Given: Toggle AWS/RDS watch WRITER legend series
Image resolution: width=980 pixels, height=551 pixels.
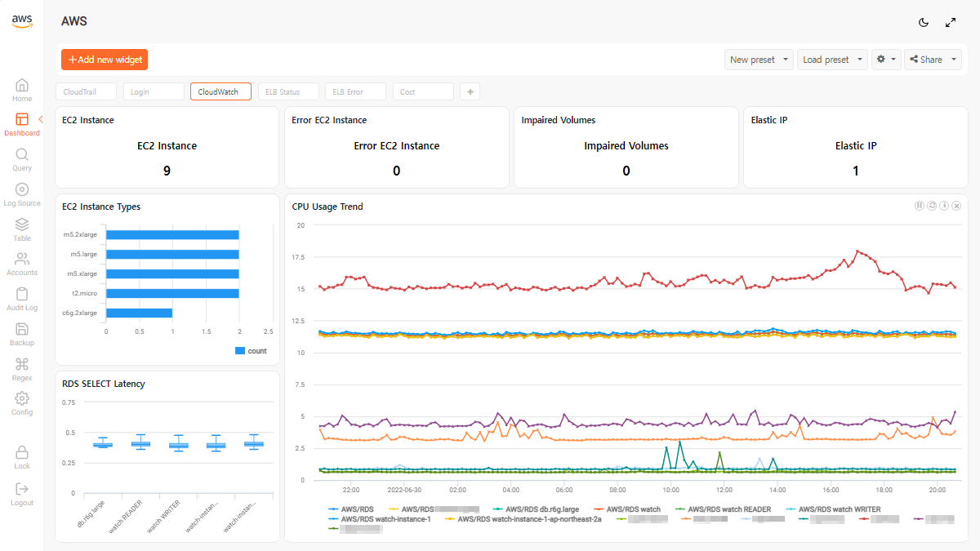Looking at the screenshot, I should click(x=833, y=509).
